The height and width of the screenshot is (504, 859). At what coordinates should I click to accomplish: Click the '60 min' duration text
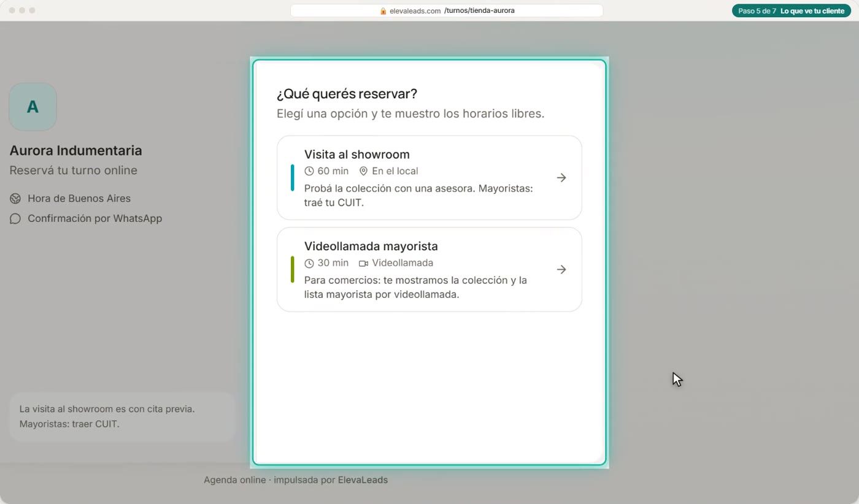click(x=333, y=171)
